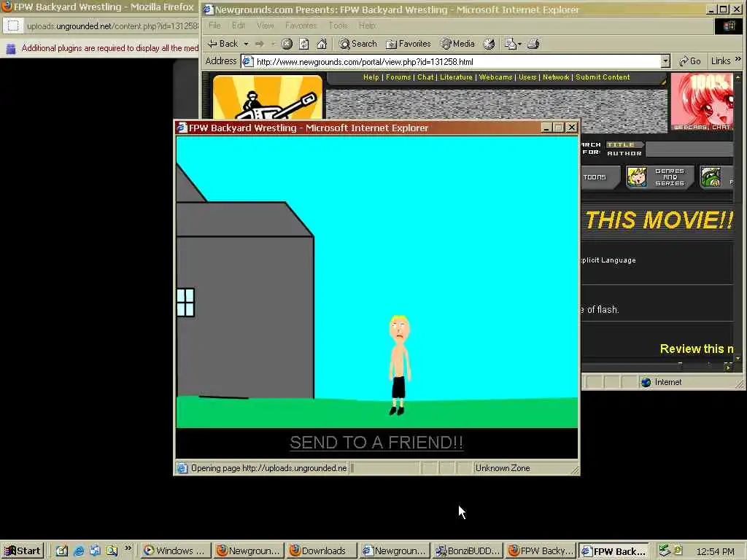
Task: Open the Favorites pane from IE toolbar
Action: click(409, 44)
